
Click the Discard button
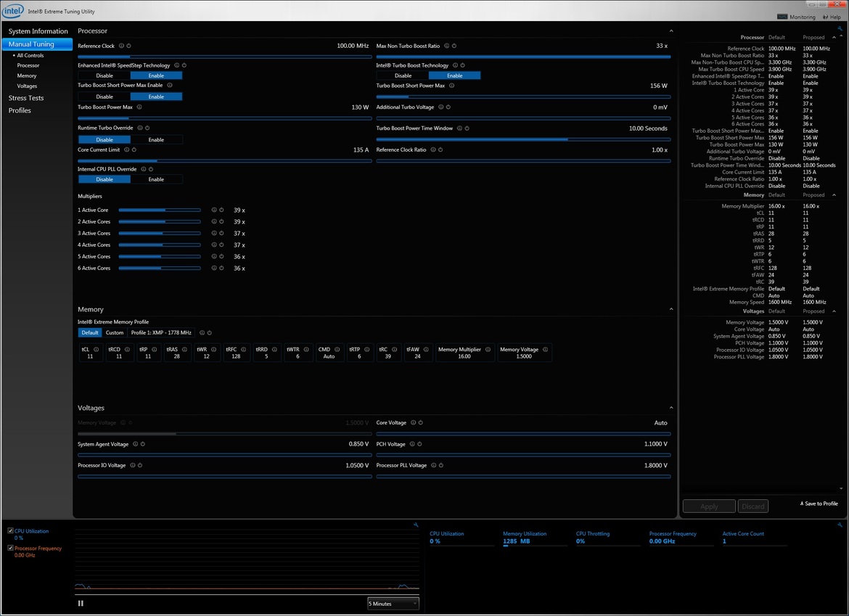pyautogui.click(x=752, y=506)
